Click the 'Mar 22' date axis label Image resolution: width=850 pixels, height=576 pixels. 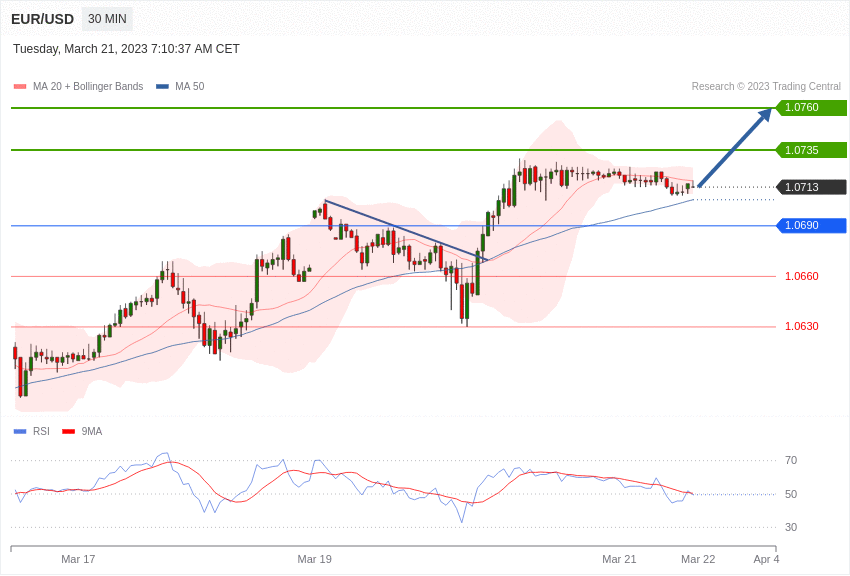698,559
